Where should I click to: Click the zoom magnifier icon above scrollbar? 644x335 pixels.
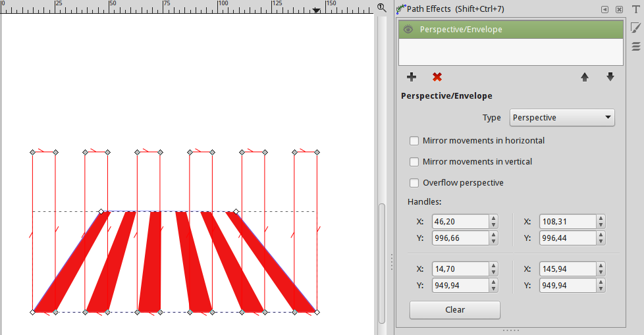pos(381,7)
